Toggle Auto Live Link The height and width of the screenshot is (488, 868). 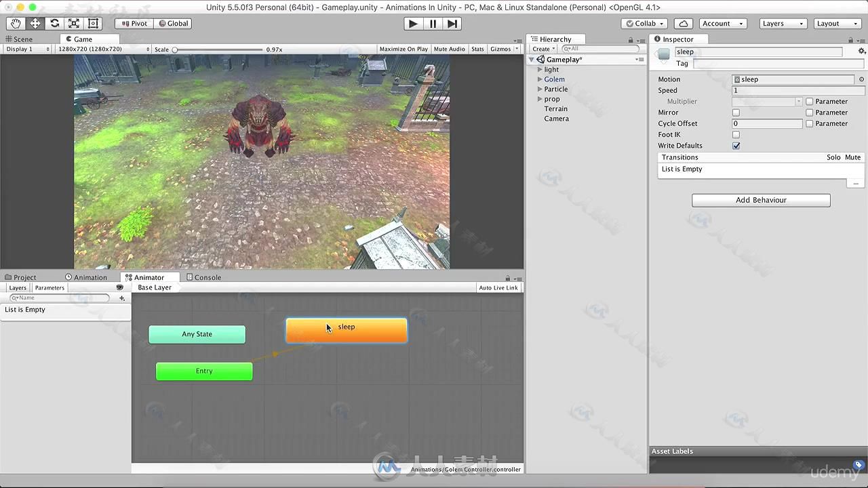click(498, 288)
